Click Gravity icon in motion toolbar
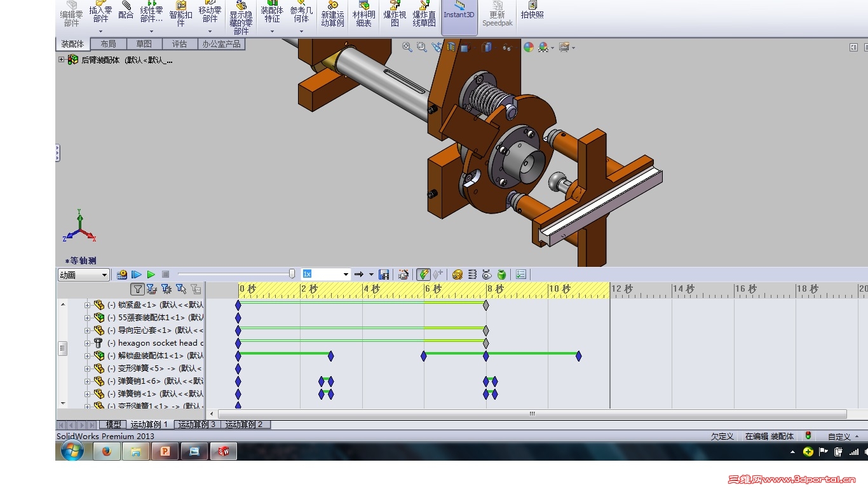Screen dimensions: 868x488 501,274
